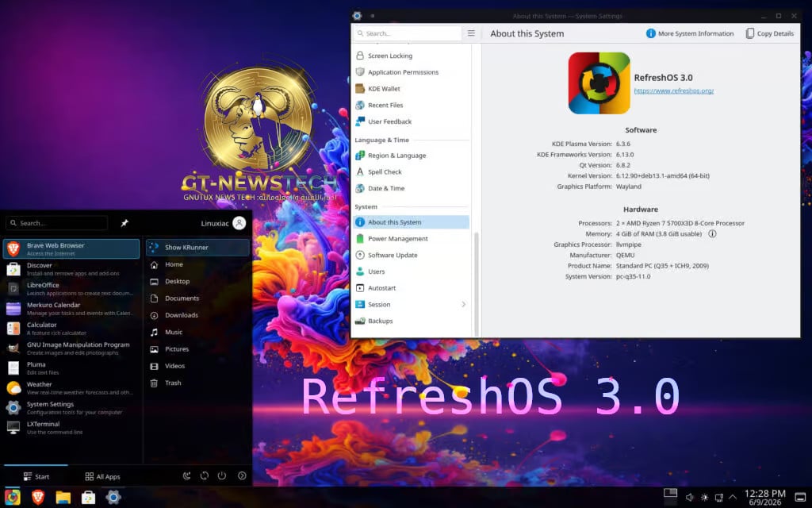Click the Linuxiac user avatar
Screen dimensions: 812x508
click(239, 223)
